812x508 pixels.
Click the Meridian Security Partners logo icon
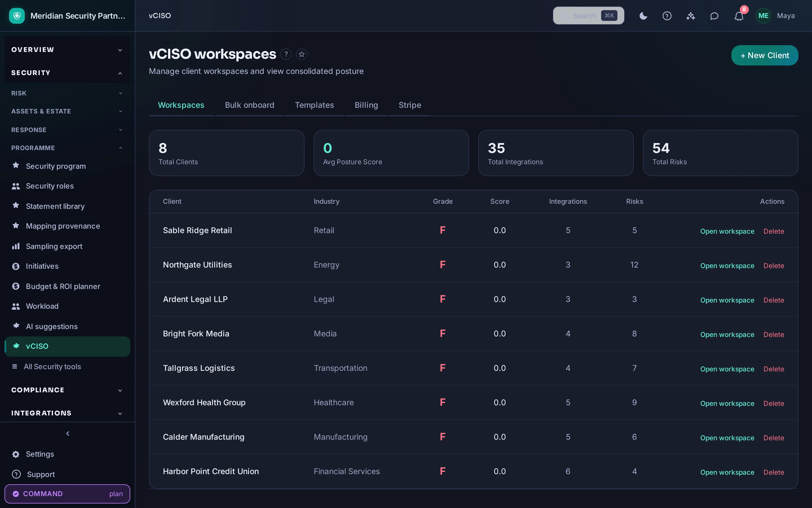tap(17, 16)
